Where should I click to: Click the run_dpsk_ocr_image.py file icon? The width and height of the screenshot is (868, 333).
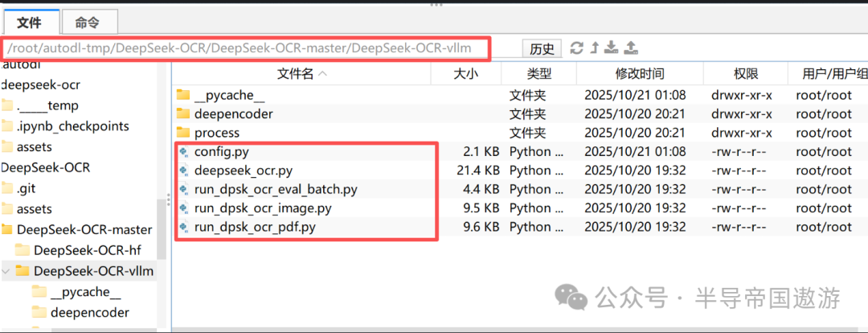(x=184, y=208)
